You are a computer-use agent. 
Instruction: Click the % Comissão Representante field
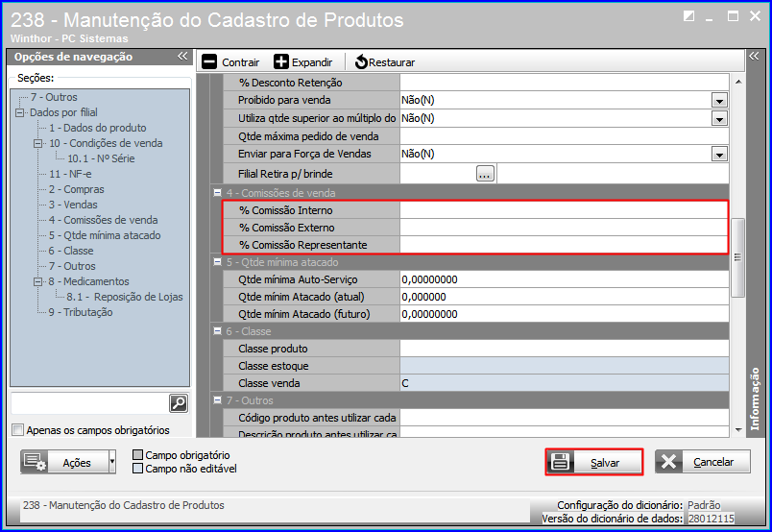(564, 245)
